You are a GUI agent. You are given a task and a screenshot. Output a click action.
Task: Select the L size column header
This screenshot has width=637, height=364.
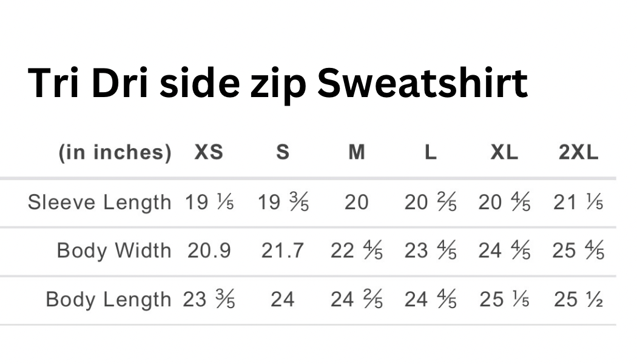tap(430, 152)
